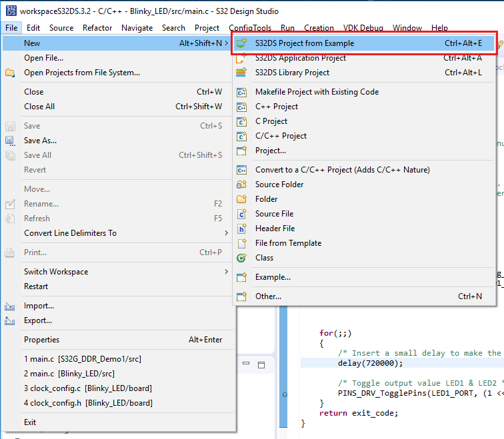Click the return exit_code; line

[359, 413]
